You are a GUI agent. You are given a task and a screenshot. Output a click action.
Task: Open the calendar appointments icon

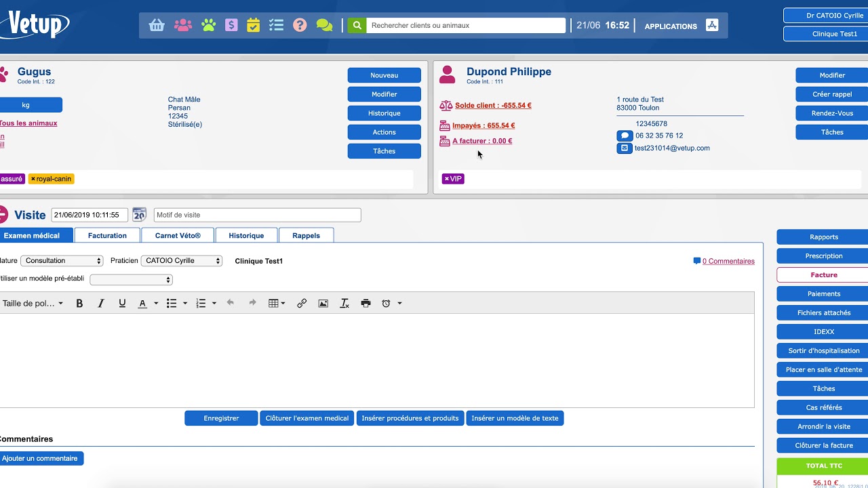pos(253,24)
